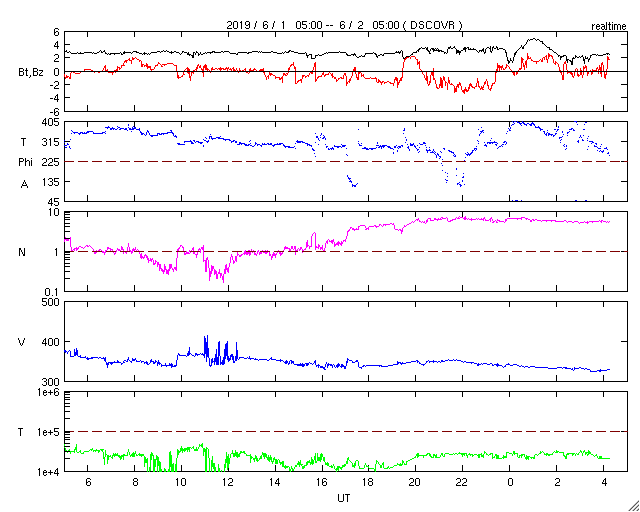Click the '405' tick value on Phi panel
The width and height of the screenshot is (640, 512).
pos(51,122)
